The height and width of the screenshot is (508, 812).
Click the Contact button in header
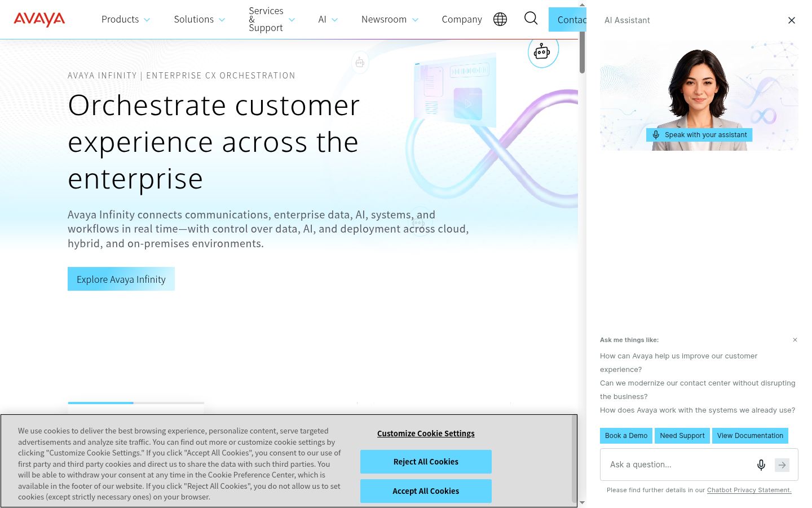568,20
